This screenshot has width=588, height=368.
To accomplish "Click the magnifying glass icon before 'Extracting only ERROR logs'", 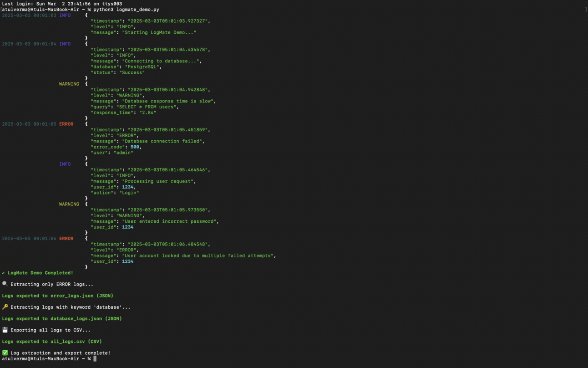I will point(4,284).
